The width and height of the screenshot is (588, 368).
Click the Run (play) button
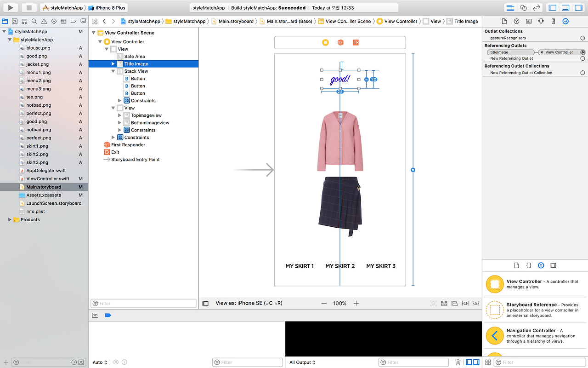coord(11,8)
